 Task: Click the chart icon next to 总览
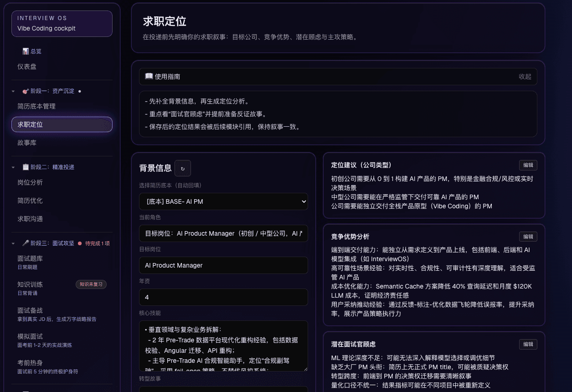click(x=26, y=52)
